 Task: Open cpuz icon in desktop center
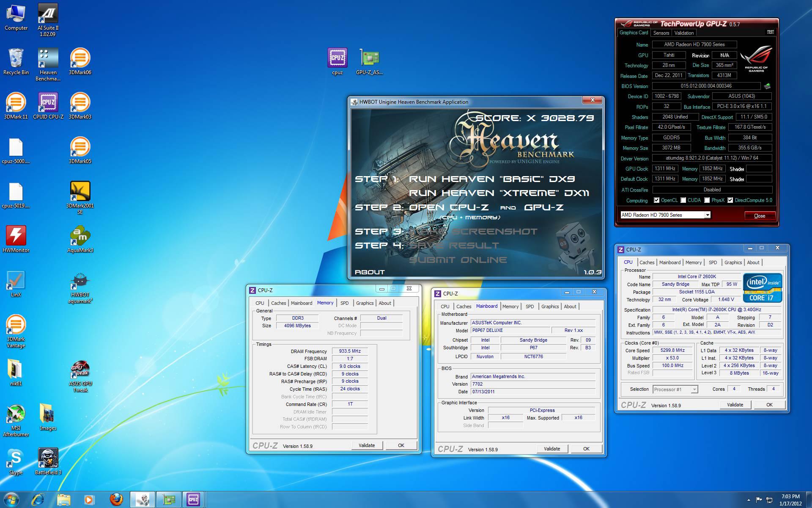(337, 62)
